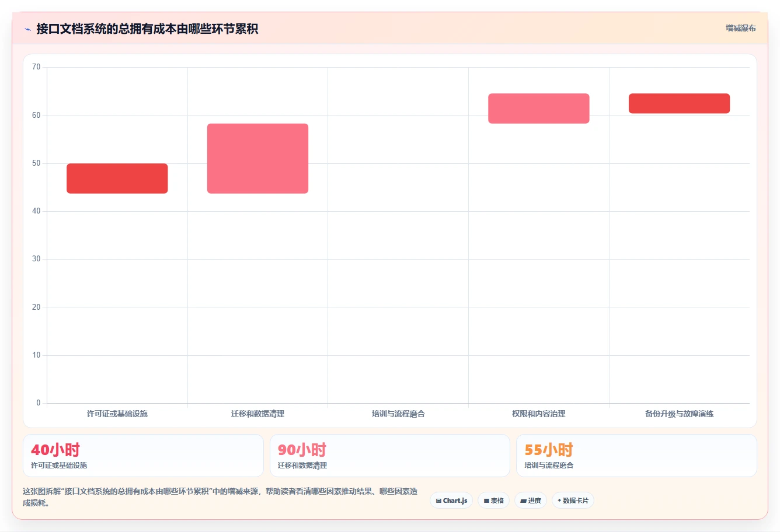Click the chart title 接口文档系统的总拥有成本

coord(147,29)
